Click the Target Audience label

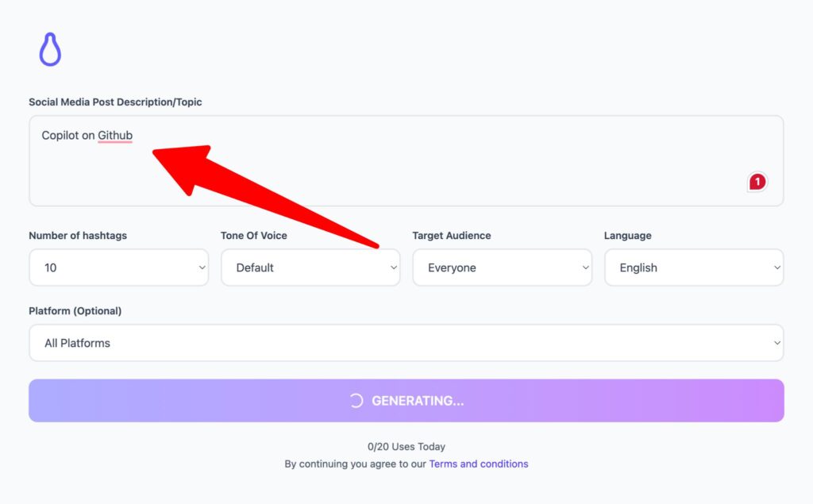(452, 236)
